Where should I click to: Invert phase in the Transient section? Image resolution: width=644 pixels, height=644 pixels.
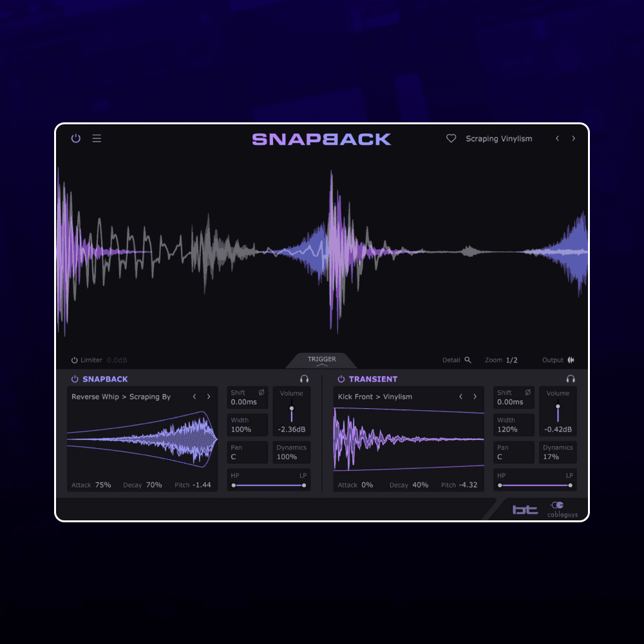[528, 392]
